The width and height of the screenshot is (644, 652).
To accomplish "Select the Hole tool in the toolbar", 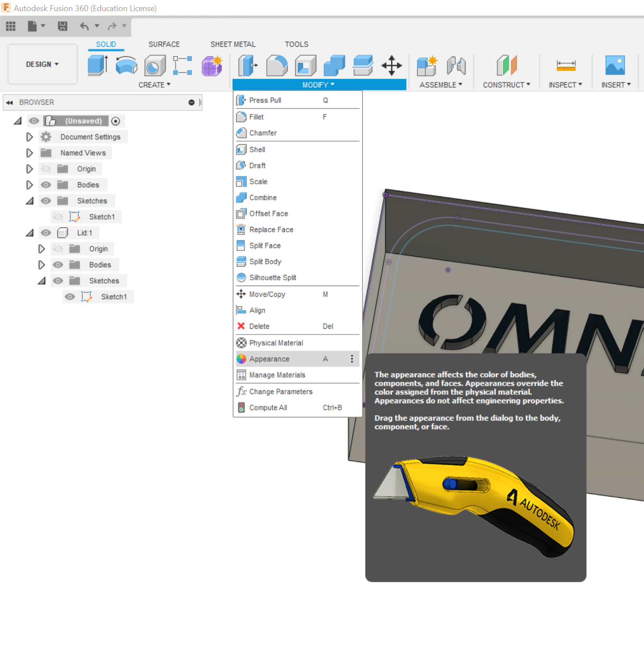I will (155, 66).
